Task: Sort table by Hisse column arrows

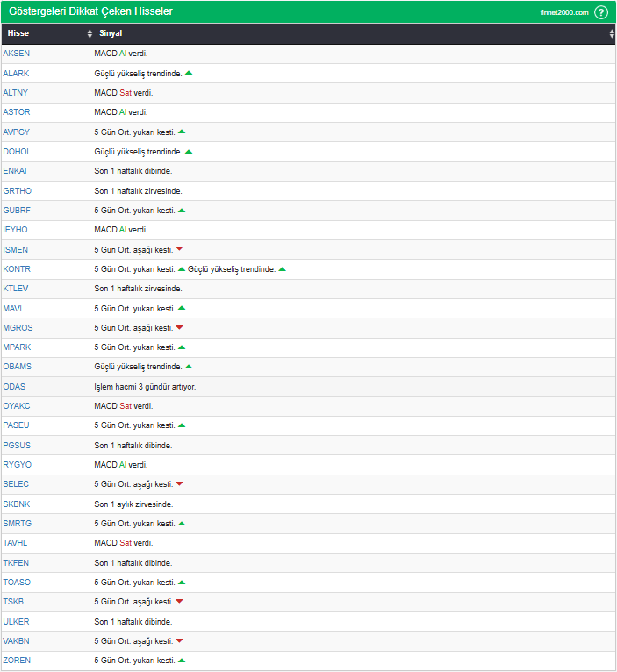Action: point(90,33)
